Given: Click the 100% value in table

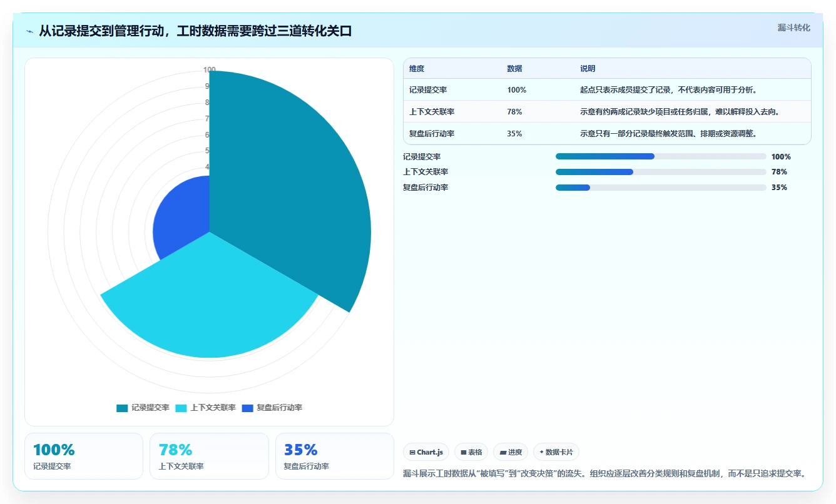Looking at the screenshot, I should [x=517, y=90].
